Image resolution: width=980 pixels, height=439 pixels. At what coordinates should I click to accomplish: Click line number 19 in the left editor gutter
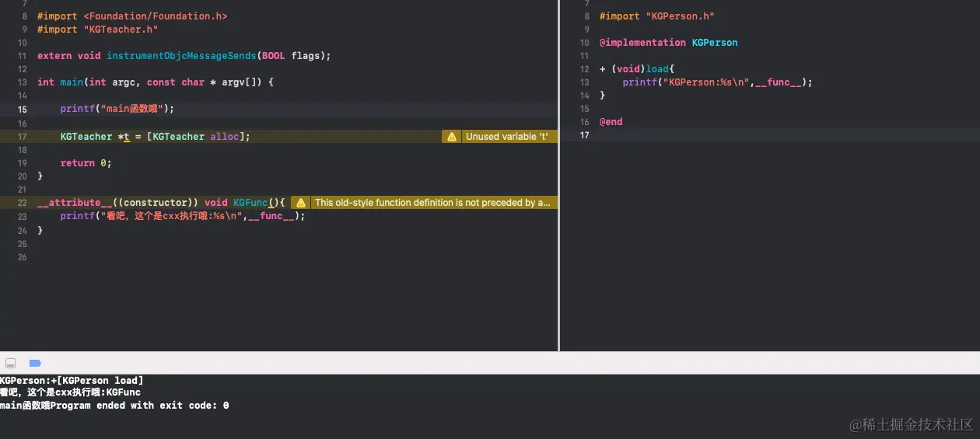[22, 163]
